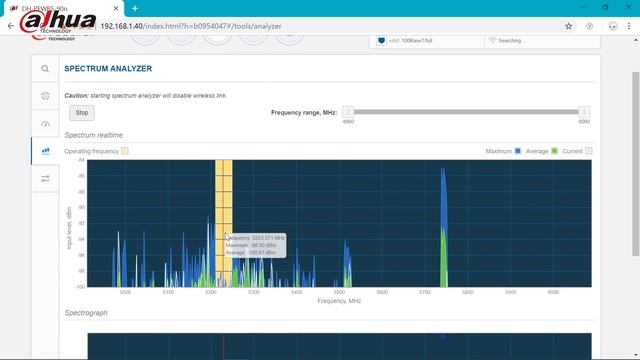
Task: Select the spectrum analyzer sidebar icon
Action: pos(45,151)
